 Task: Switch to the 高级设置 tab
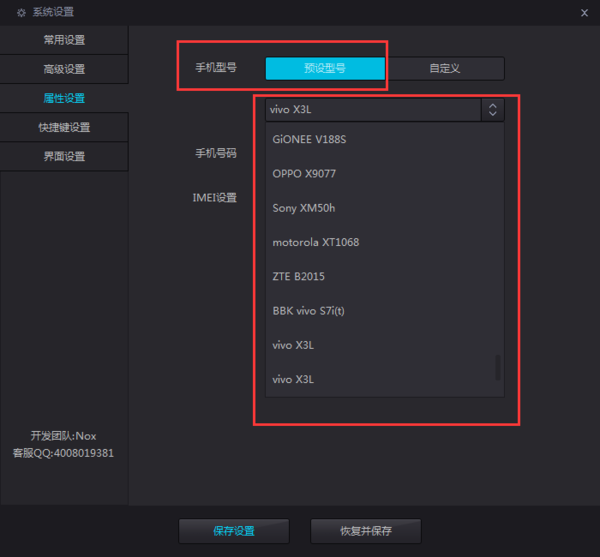[x=64, y=69]
